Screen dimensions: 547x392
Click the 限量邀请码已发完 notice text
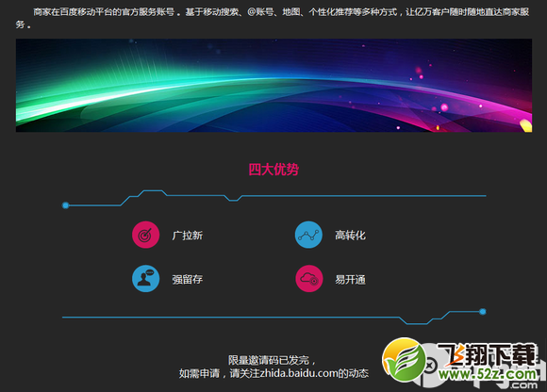click(272, 360)
